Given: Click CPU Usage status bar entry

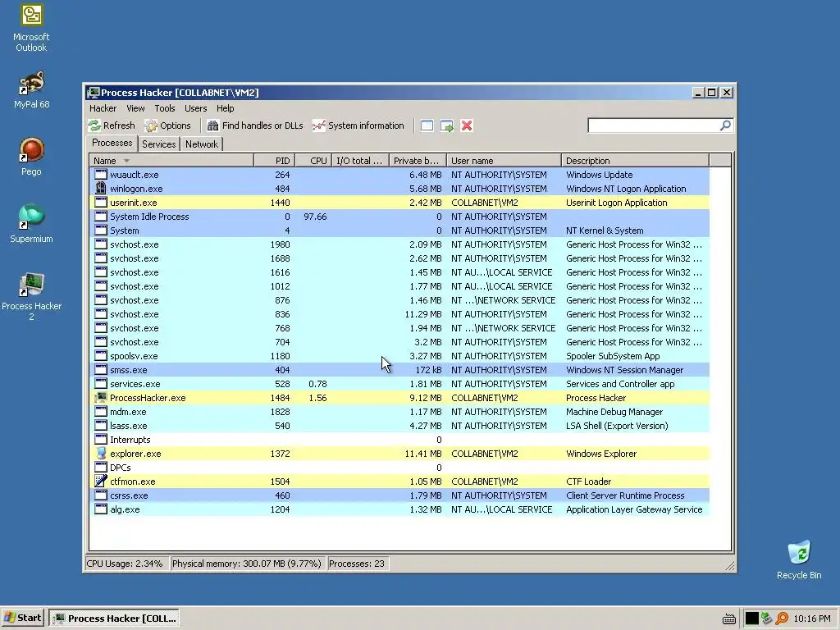Looking at the screenshot, I should click(x=126, y=564).
